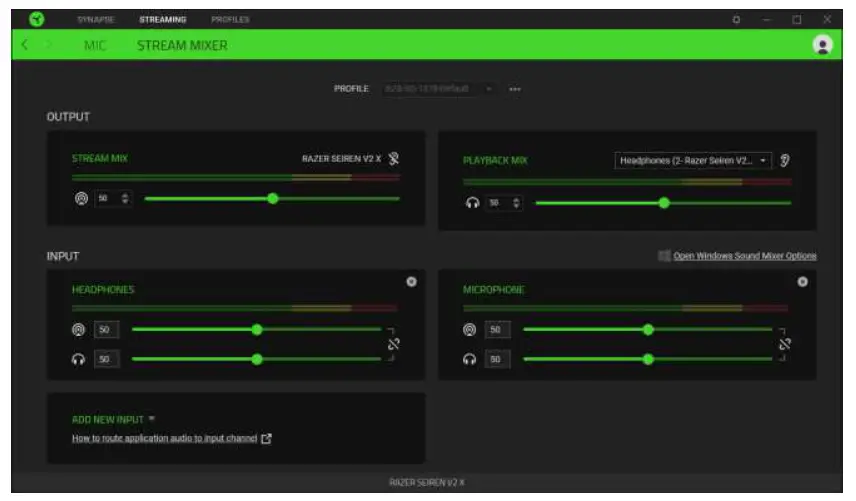Click Razer Seiren V2 X footer label
Image resolution: width=856 pixels, height=501 pixels.
(x=427, y=482)
